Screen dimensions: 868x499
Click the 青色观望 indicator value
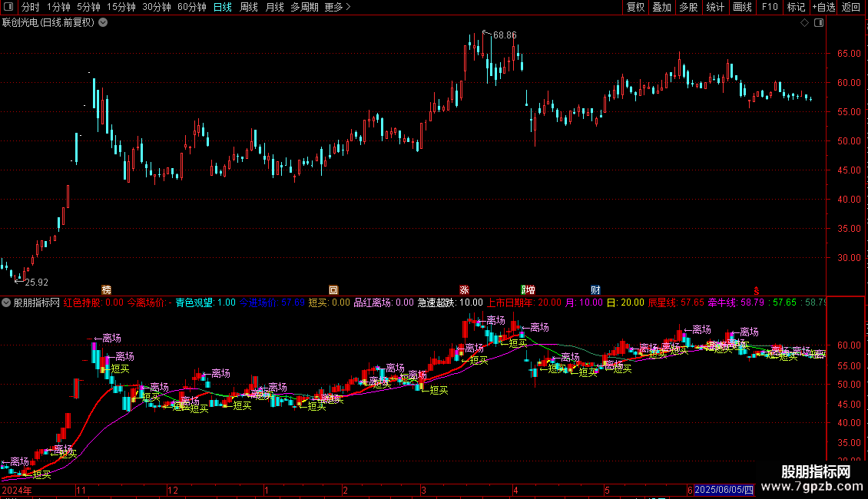point(205,302)
